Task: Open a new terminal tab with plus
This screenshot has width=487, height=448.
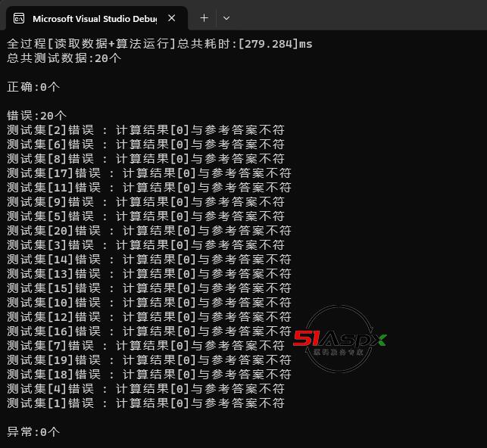Action: [x=204, y=18]
